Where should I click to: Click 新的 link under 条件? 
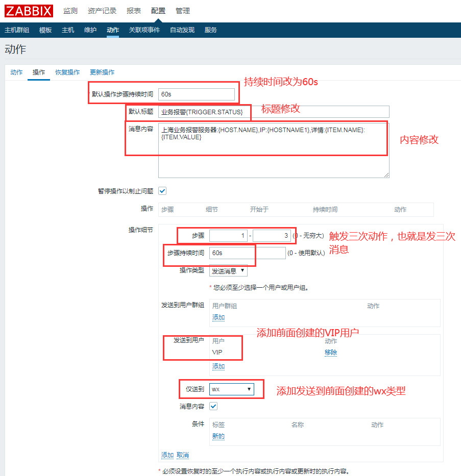219,436
